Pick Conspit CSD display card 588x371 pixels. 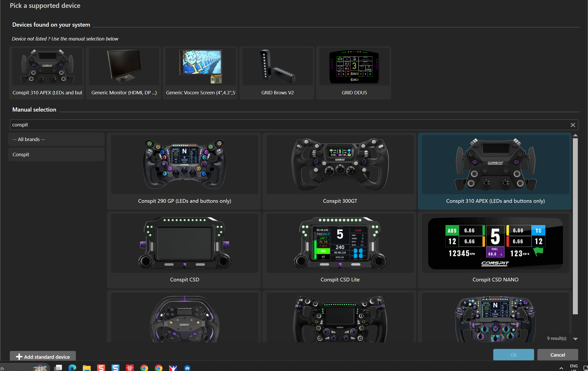(x=184, y=250)
